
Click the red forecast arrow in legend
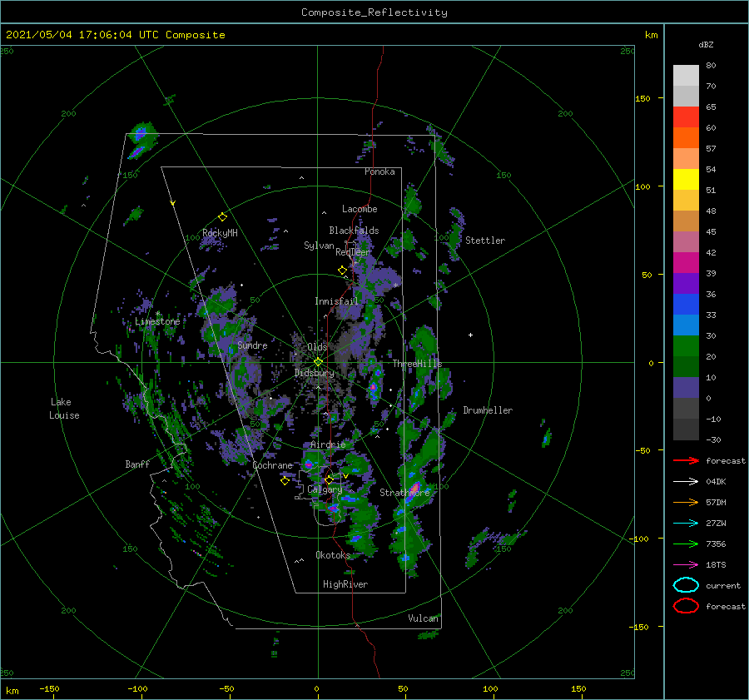[x=686, y=460]
